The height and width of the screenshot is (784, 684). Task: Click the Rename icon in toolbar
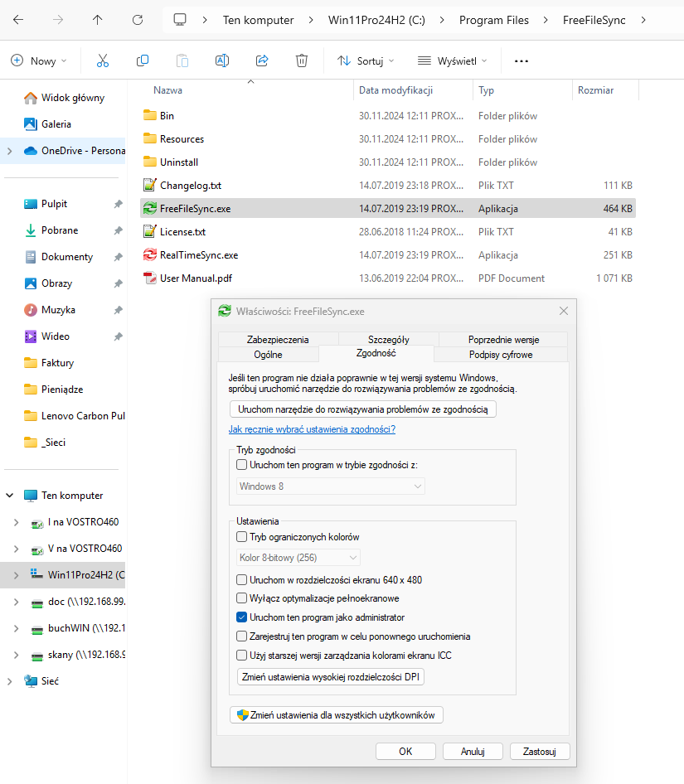[x=222, y=61]
